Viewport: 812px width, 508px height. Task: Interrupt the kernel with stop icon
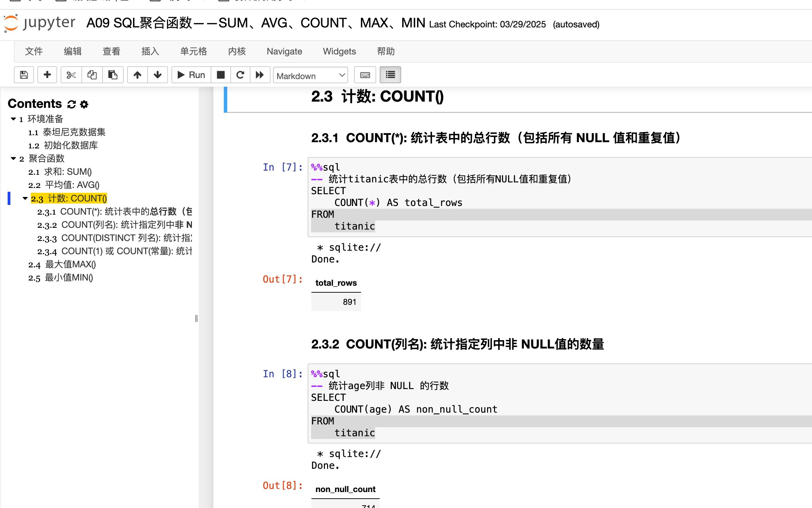click(221, 75)
